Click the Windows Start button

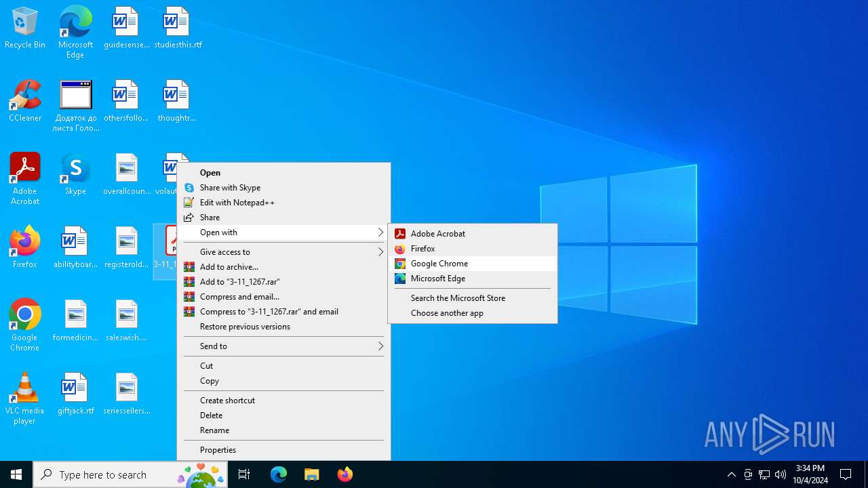point(16,474)
